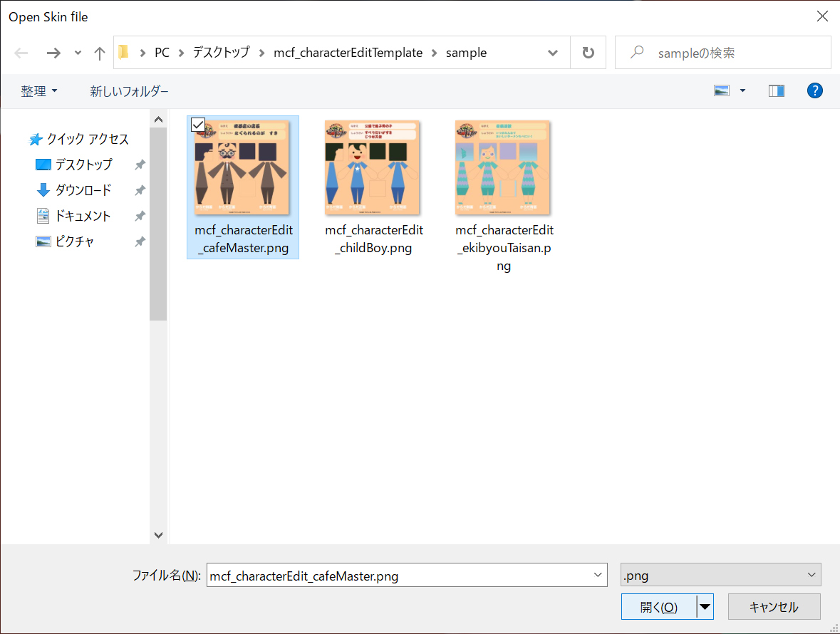Viewport: 840px width, 634px height.
Task: Change the view with the view icon
Action: point(722,91)
